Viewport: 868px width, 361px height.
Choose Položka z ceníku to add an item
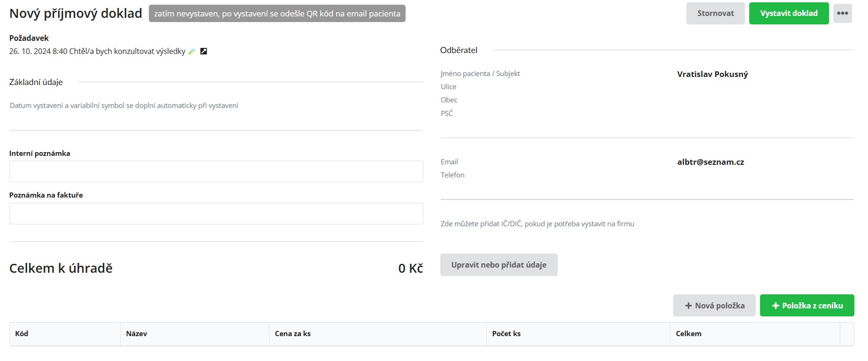[x=807, y=306]
